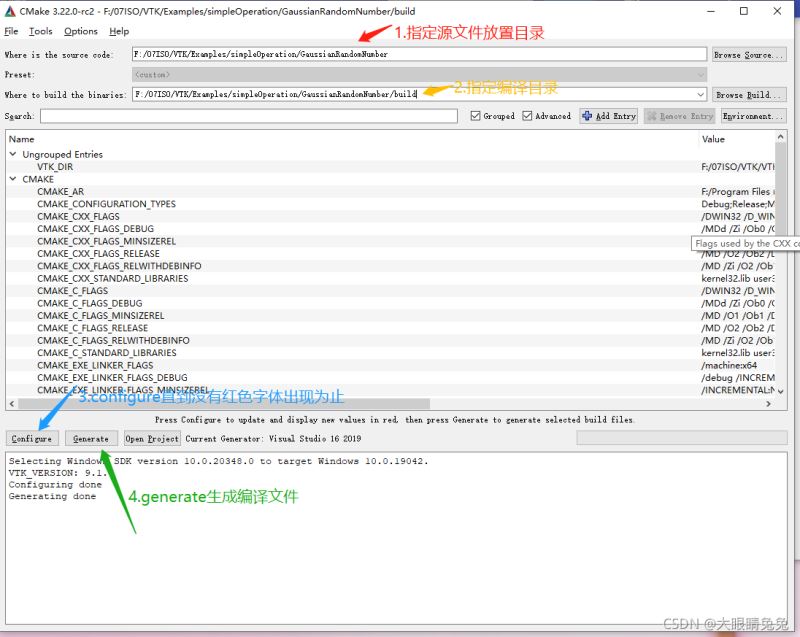Click the horizontal scroll right arrow
Screen dimensions: 800x637
coord(769,404)
